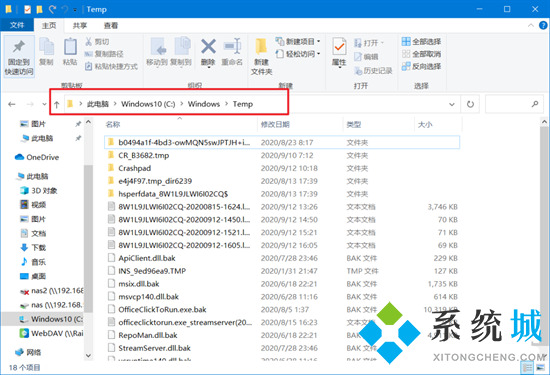Viewport: 550px width, 375px height.
Task: Pin to Quick Access ribbon button
Action: [x=19, y=56]
